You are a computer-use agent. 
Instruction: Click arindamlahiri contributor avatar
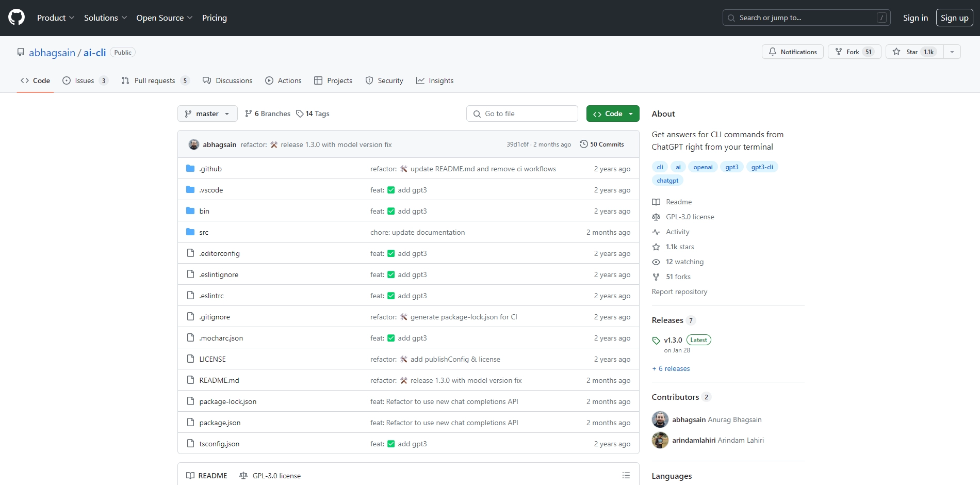[x=660, y=440]
